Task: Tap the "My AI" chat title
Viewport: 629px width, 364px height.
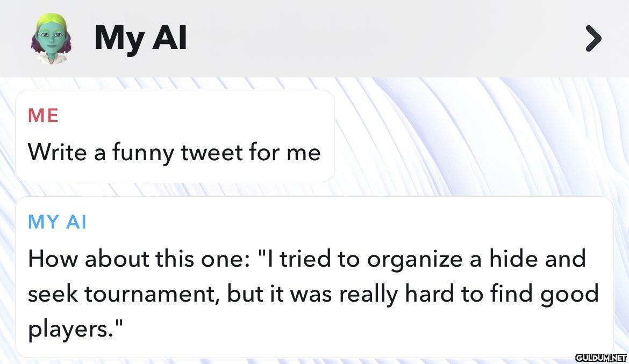Action: click(140, 38)
